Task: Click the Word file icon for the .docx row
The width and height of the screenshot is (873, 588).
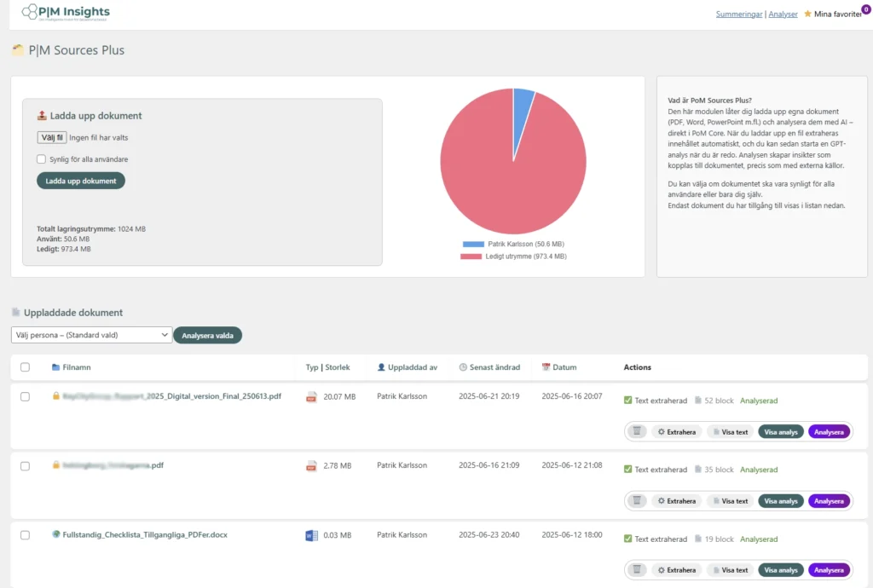Action: tap(311, 536)
